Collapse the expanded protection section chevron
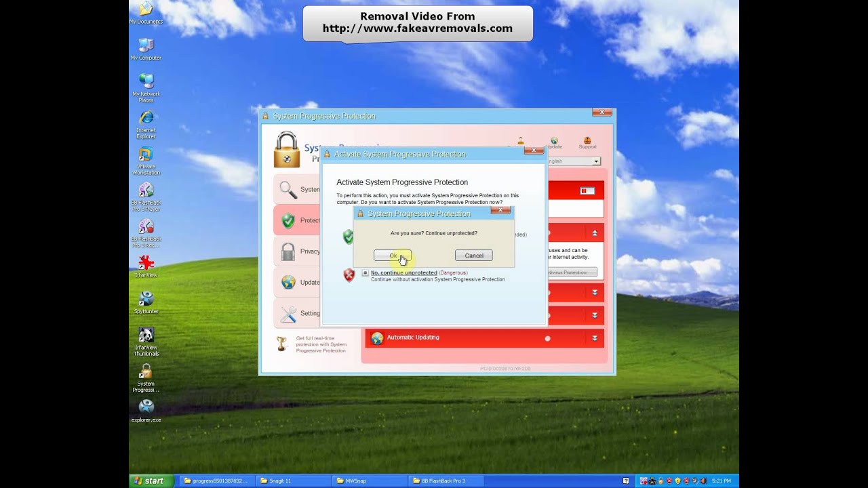Image resolution: width=868 pixels, height=488 pixels. [x=595, y=232]
